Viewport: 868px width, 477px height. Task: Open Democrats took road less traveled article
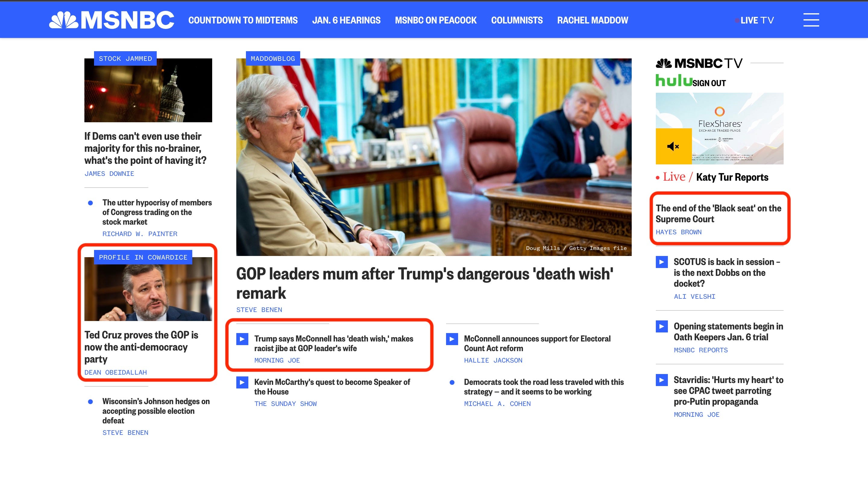pos(544,387)
